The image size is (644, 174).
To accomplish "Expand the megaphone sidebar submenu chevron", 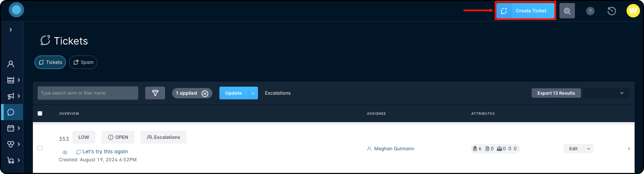I will pos(19,96).
